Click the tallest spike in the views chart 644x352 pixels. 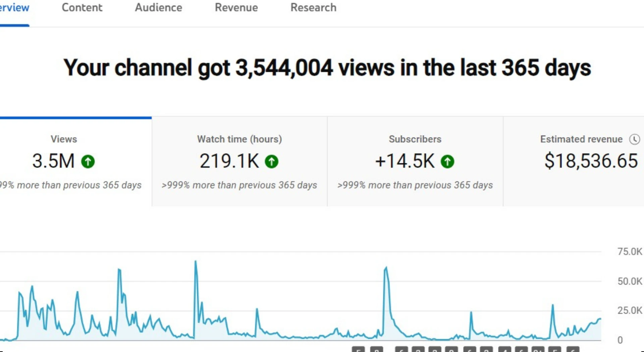coord(196,262)
